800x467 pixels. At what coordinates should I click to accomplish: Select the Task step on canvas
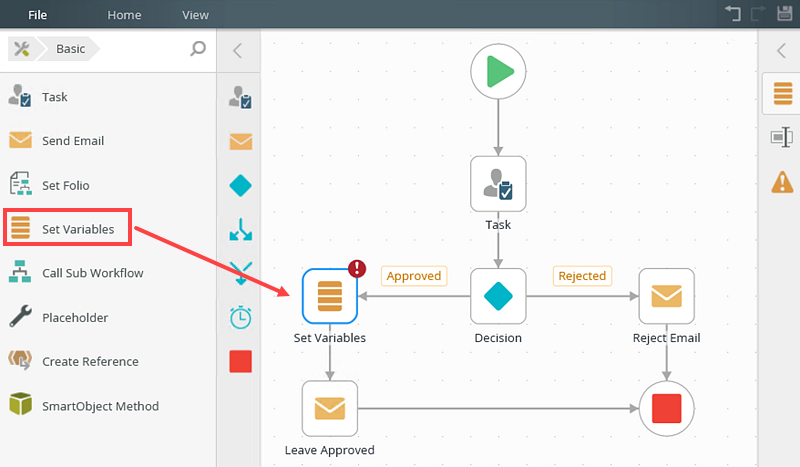(x=498, y=184)
